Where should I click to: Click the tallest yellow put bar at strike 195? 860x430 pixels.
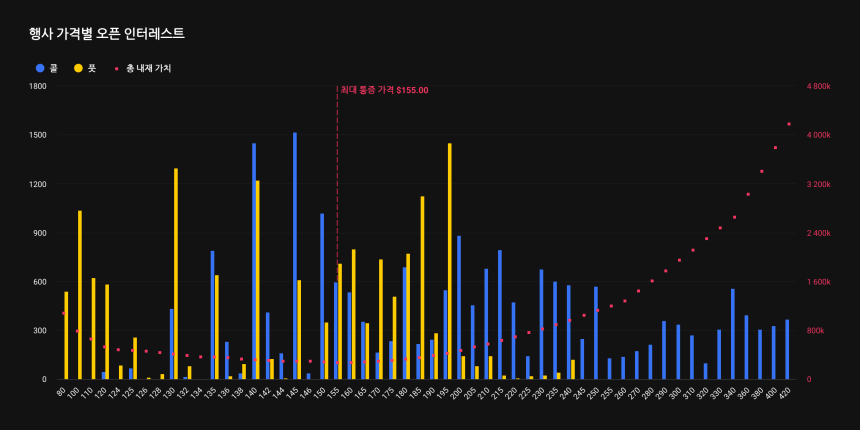coord(449,260)
